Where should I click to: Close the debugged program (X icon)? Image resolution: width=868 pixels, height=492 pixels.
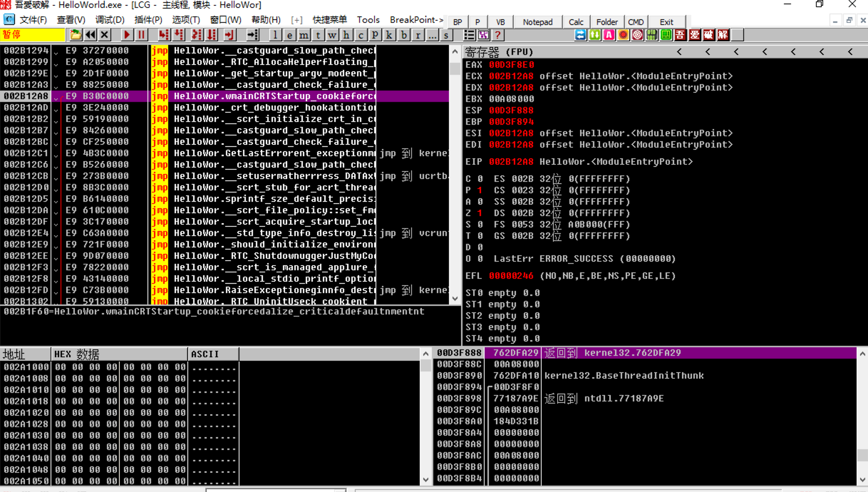104,35
